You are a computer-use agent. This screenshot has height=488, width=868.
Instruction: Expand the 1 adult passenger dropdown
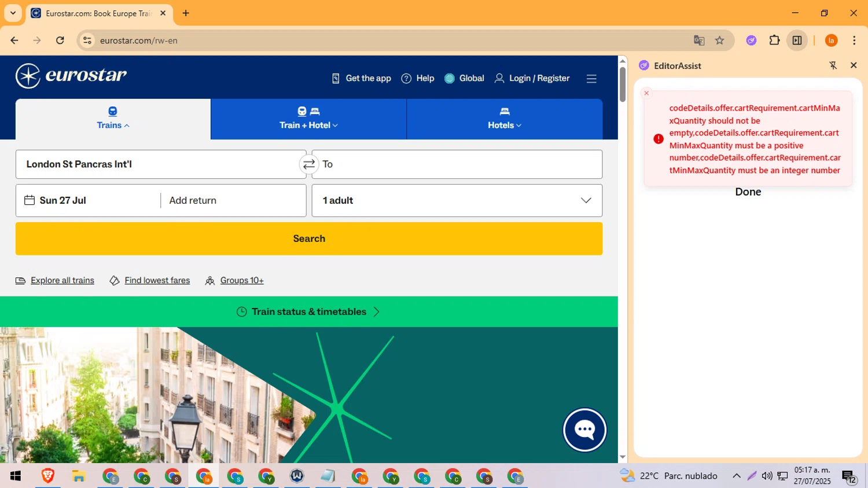coord(457,200)
